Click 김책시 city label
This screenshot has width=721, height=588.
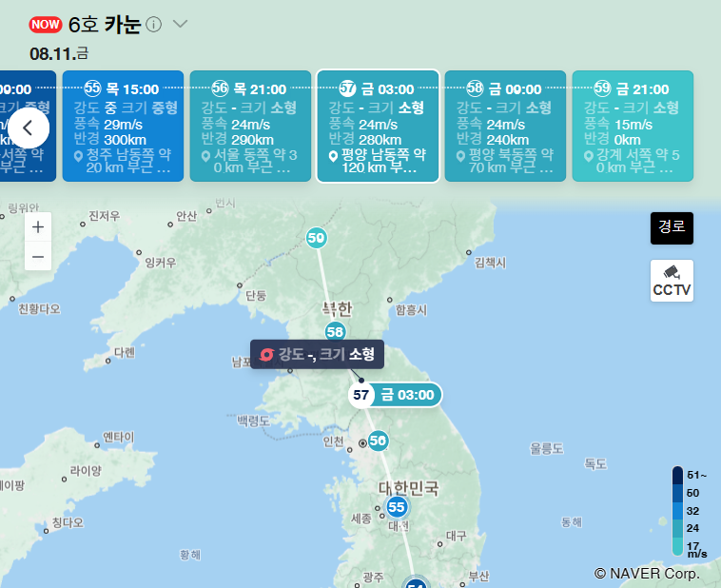coord(490,263)
